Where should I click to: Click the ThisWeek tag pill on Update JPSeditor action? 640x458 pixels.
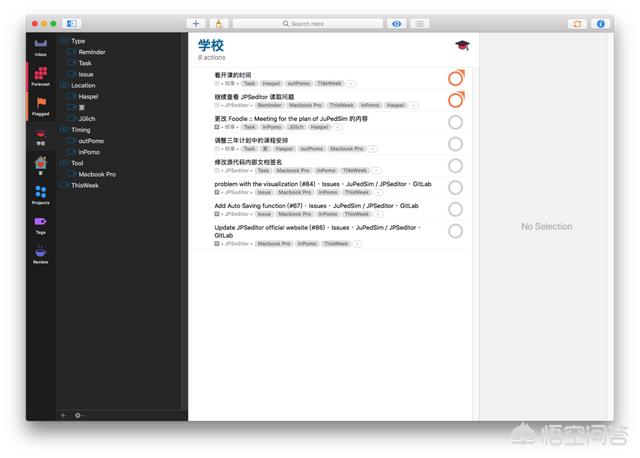(336, 244)
